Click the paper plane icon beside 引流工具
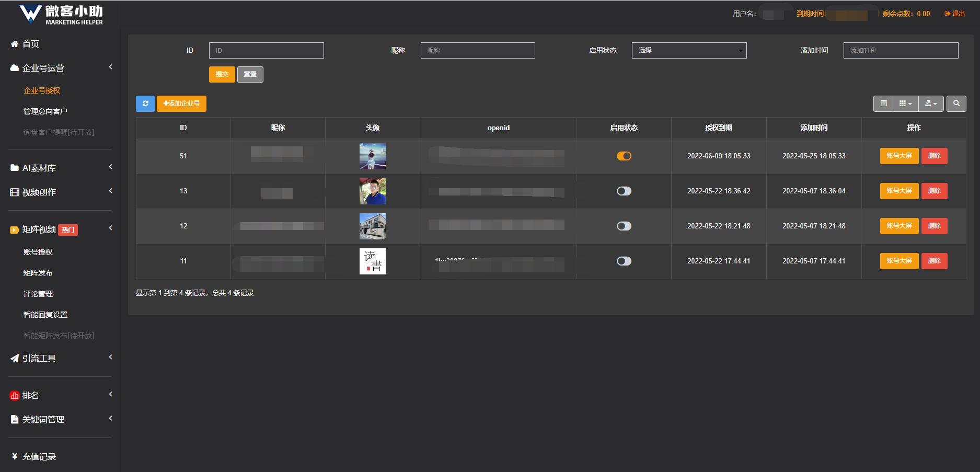Screen dimensions: 980x472 tap(15, 358)
